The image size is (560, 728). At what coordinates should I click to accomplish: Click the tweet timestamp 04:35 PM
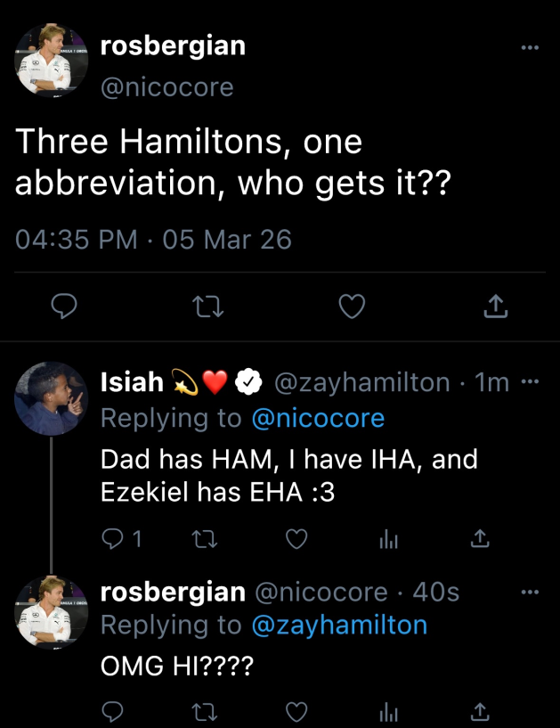pyautogui.click(x=77, y=240)
